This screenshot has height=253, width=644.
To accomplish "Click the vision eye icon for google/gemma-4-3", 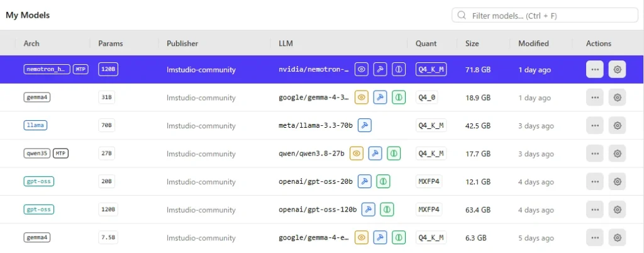I will pyautogui.click(x=362, y=98).
